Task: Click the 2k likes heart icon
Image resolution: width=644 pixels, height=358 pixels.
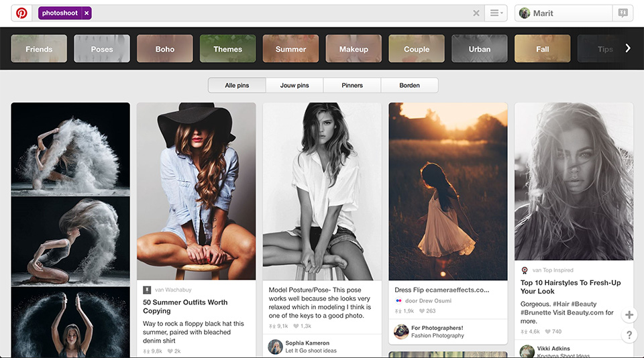Action: click(x=170, y=351)
